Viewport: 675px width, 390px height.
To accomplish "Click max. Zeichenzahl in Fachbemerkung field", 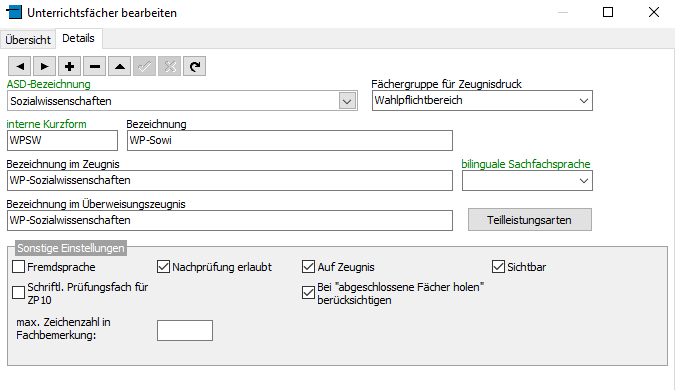I will pyautogui.click(x=185, y=330).
